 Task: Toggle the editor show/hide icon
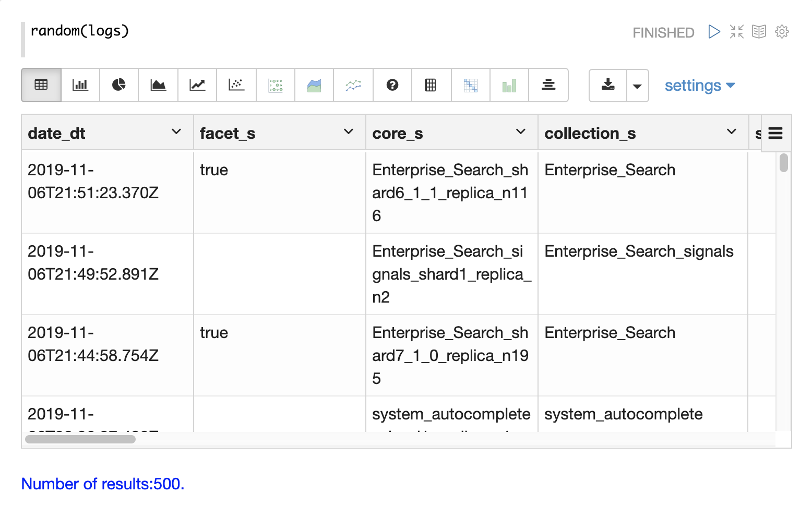pyautogui.click(x=736, y=32)
